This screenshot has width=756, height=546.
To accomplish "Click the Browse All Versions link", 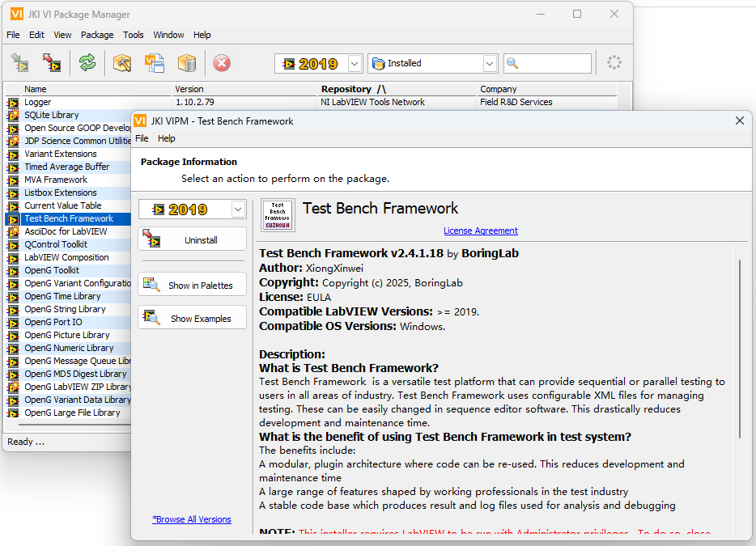I will (x=192, y=519).
